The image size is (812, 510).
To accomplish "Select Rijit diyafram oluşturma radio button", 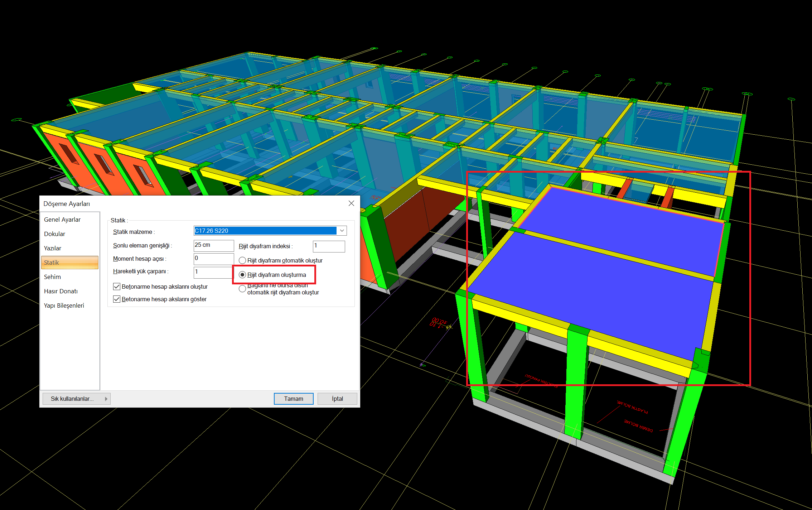I will pyautogui.click(x=242, y=275).
